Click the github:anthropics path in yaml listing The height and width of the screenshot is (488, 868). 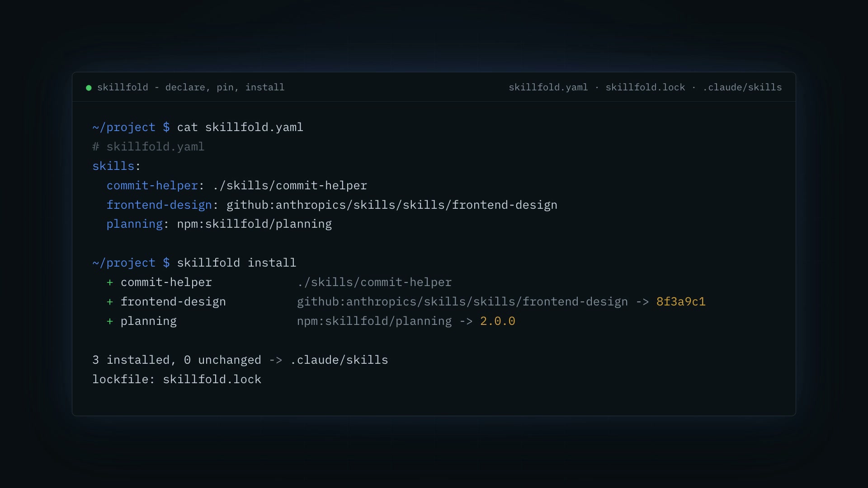tap(392, 205)
